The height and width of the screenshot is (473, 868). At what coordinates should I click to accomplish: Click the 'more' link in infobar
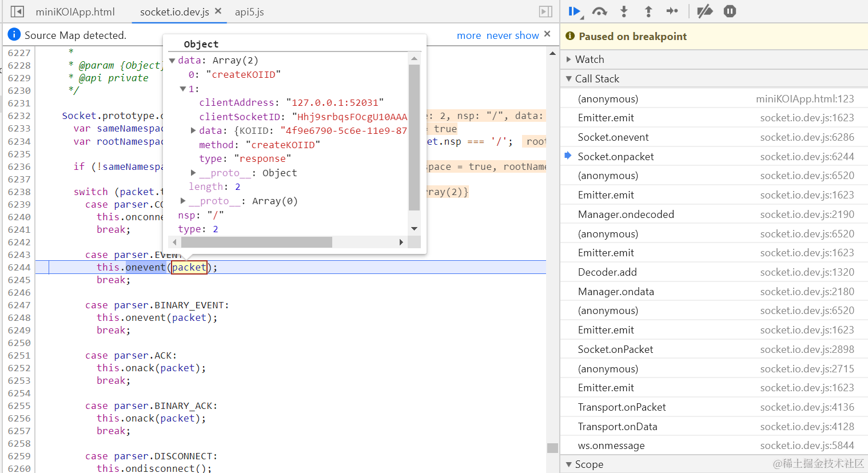click(469, 35)
